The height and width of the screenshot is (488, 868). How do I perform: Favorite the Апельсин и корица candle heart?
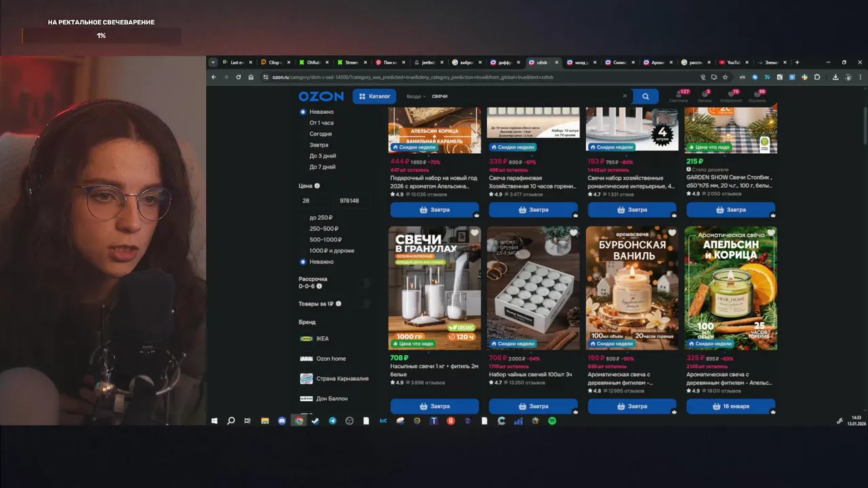tap(770, 233)
